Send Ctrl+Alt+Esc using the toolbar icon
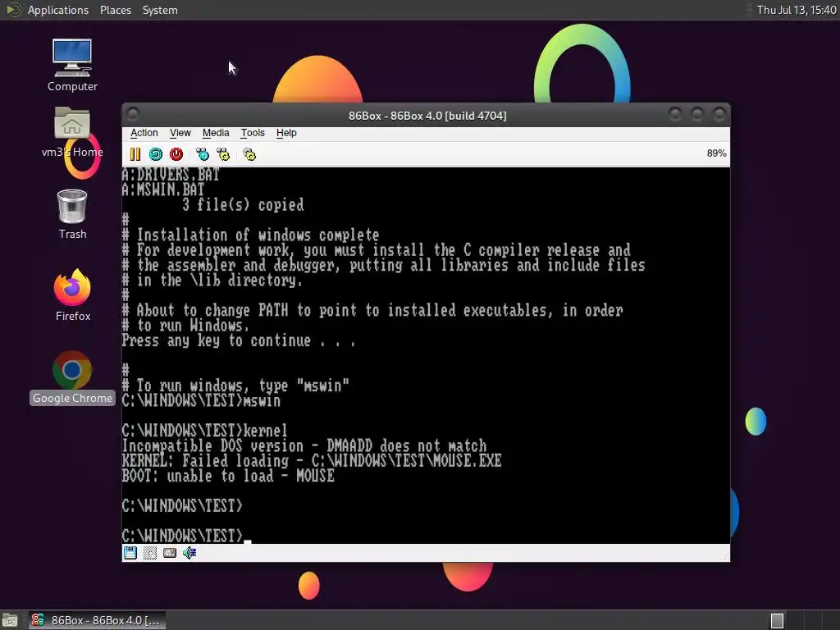The height and width of the screenshot is (630, 840). (x=223, y=154)
